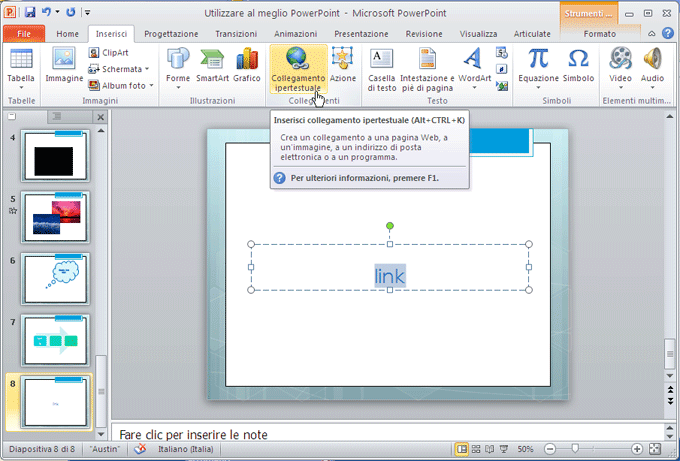Expand the Equazione dropdown arrow

click(538, 88)
